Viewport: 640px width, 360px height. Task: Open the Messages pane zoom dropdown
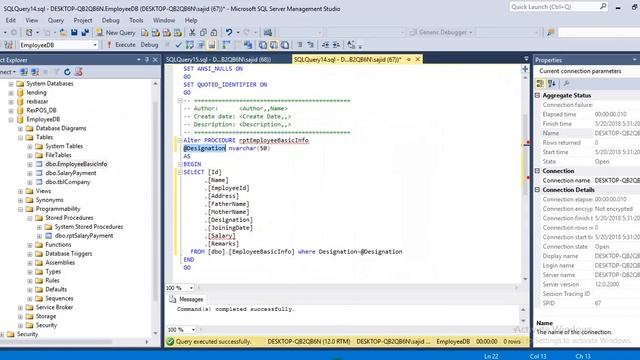point(193,329)
